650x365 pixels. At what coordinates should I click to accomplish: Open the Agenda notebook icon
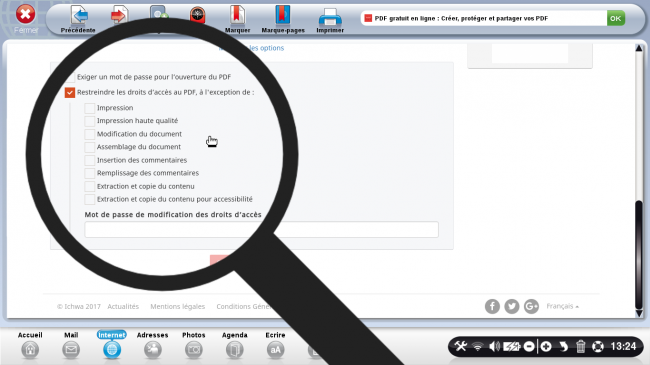click(x=235, y=350)
